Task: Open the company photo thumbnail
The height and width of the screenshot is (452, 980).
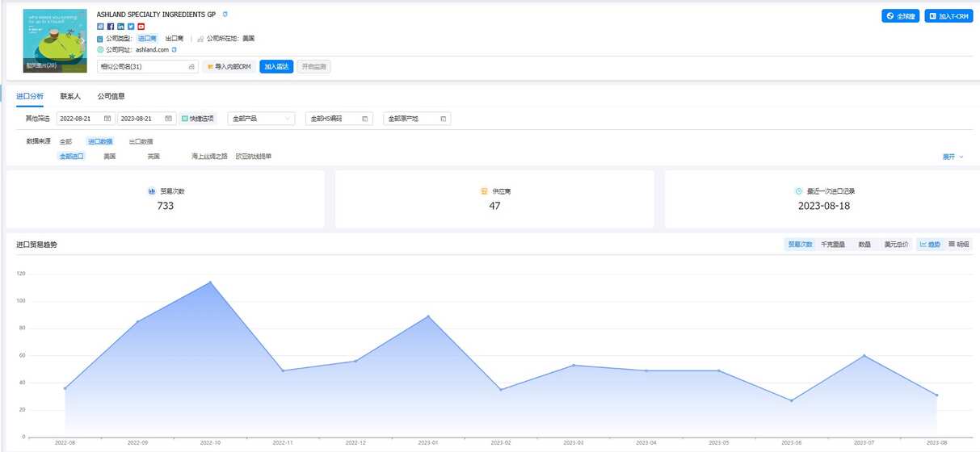Action: click(55, 41)
